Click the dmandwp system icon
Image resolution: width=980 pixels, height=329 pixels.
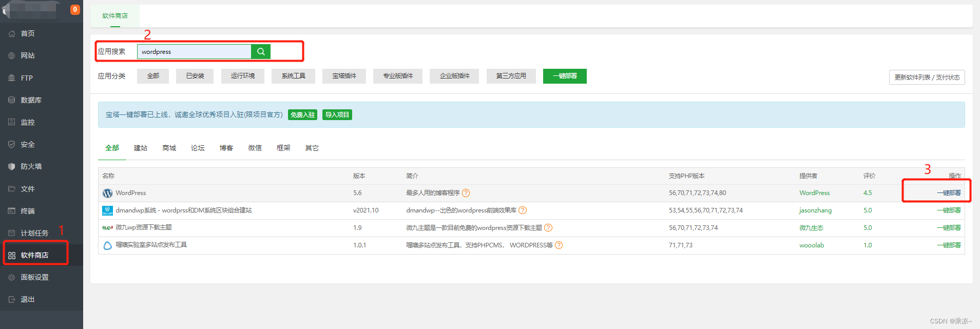(107, 210)
